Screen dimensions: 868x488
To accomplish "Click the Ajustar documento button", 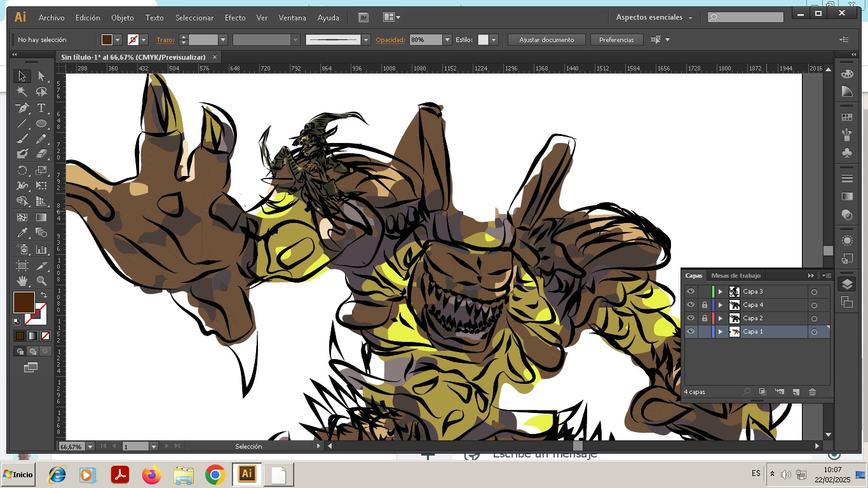I will coord(546,39).
